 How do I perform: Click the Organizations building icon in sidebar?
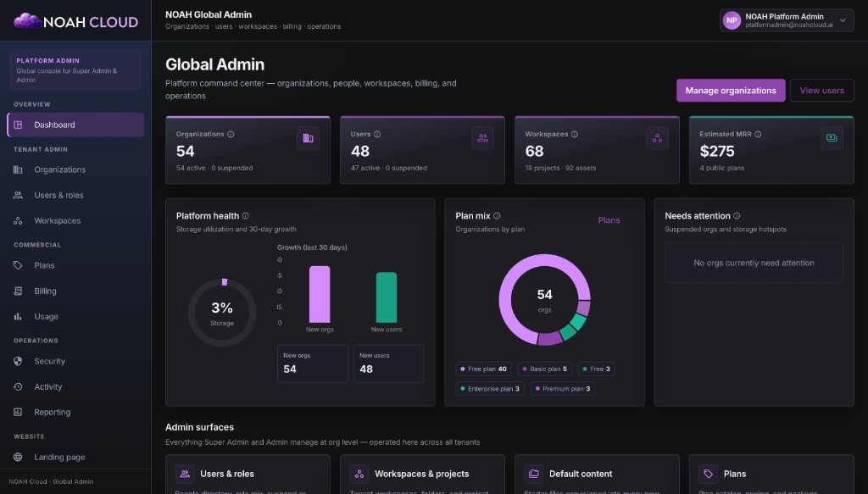pyautogui.click(x=18, y=169)
